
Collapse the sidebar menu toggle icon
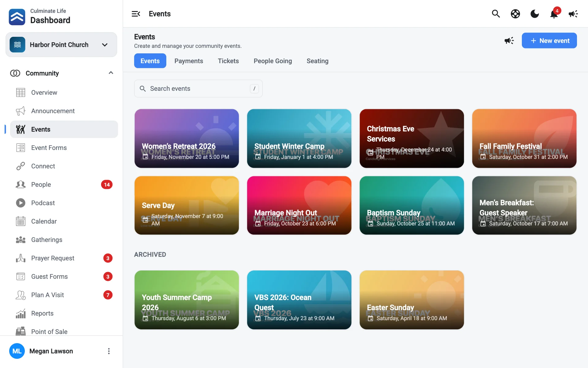pos(136,14)
